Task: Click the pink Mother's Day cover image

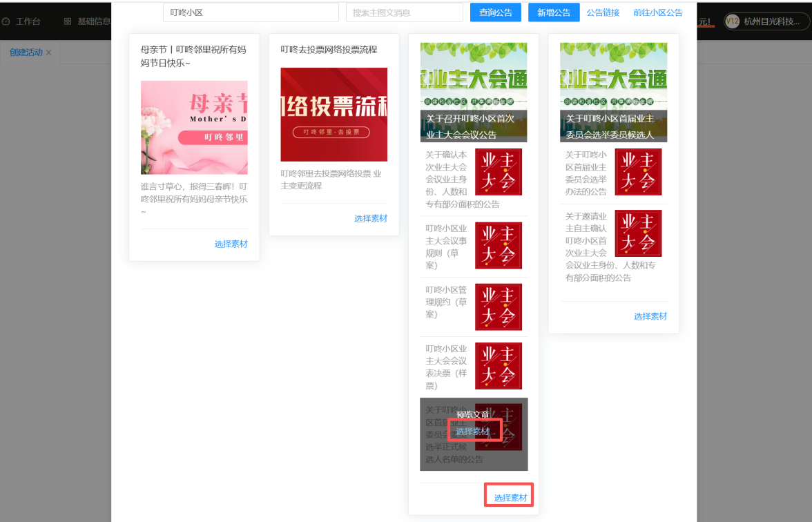Action: [x=194, y=128]
